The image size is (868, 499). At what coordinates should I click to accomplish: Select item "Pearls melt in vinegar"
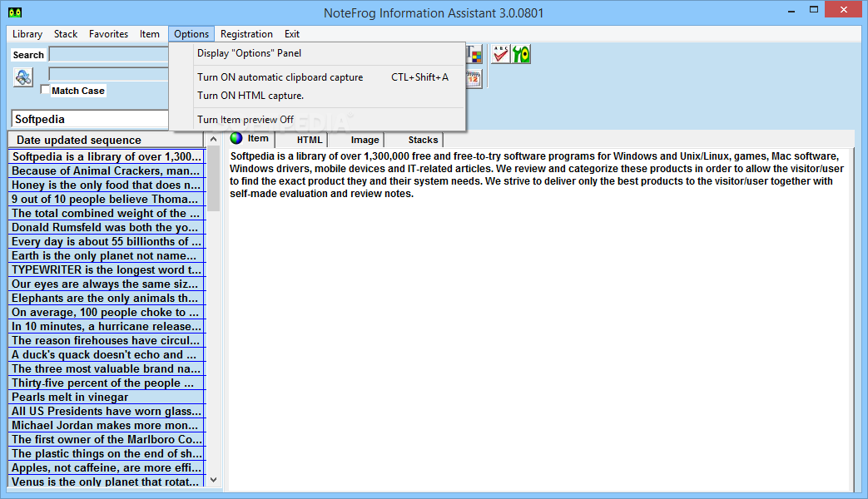107,398
